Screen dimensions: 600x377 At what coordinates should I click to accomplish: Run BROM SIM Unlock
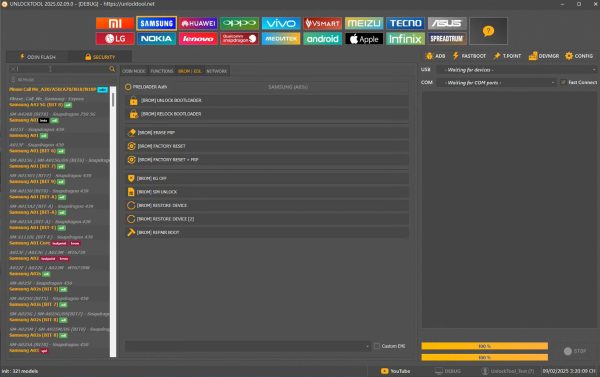[267, 192]
